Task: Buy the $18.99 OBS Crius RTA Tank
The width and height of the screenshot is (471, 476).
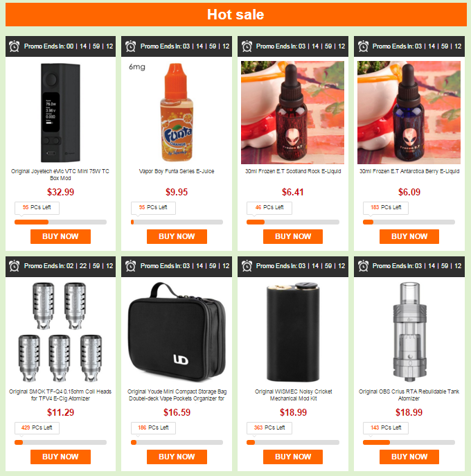Action: 409,457
